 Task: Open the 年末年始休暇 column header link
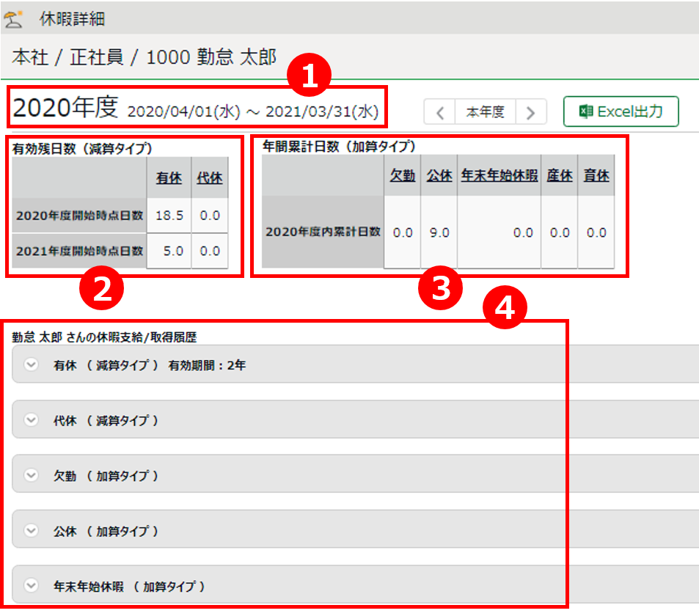[499, 176]
